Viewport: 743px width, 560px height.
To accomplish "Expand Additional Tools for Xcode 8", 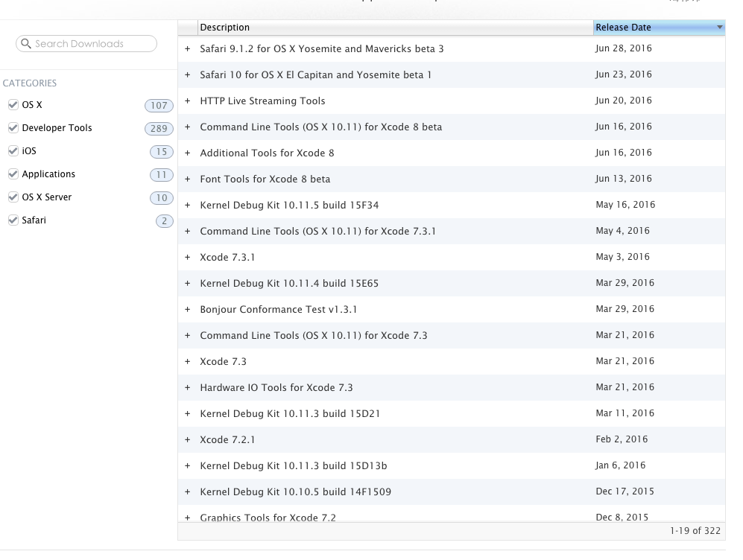I will click(188, 153).
